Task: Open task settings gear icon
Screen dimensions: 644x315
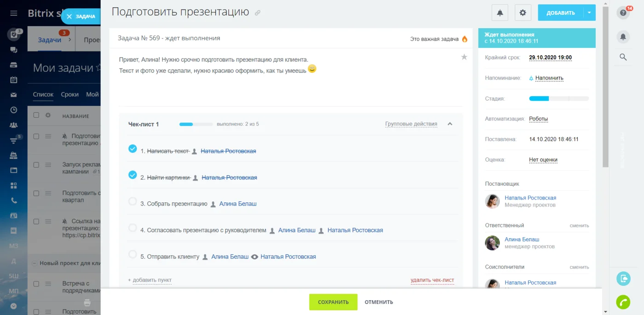Action: (522, 13)
